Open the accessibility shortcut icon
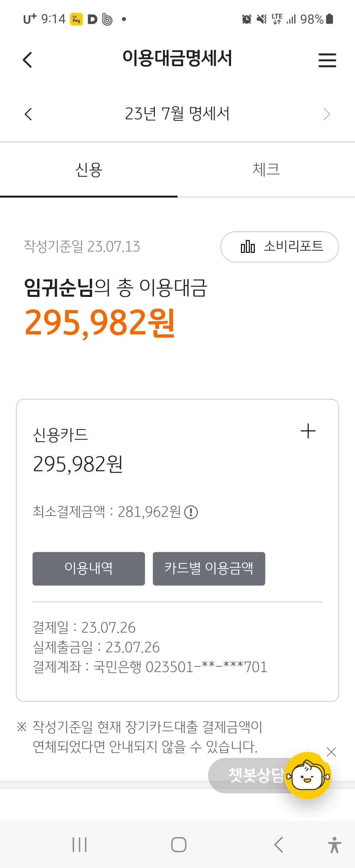The width and height of the screenshot is (355, 868). click(x=334, y=845)
